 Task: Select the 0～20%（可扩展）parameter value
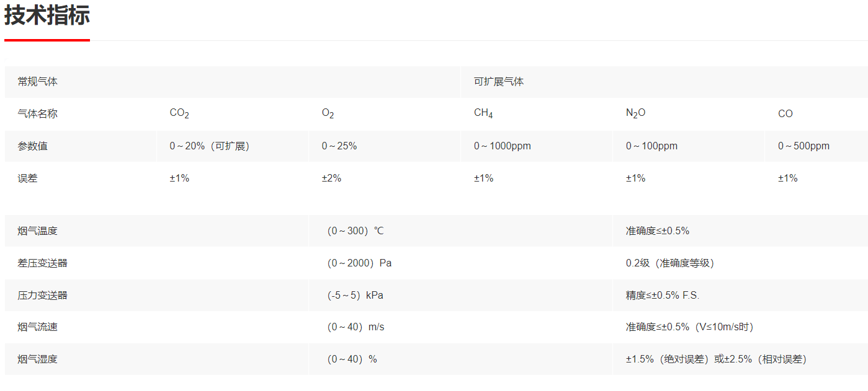point(210,146)
